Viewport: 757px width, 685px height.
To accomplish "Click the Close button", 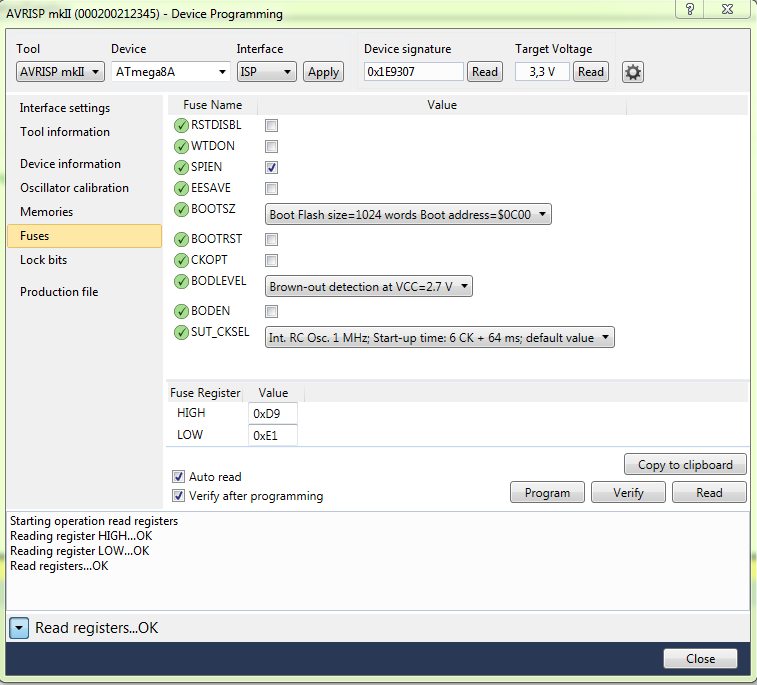I will (701, 658).
